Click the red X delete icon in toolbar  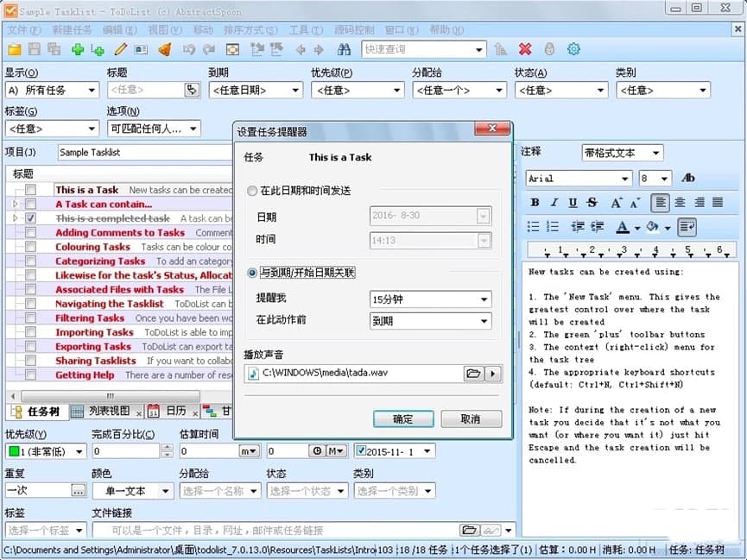click(x=525, y=49)
